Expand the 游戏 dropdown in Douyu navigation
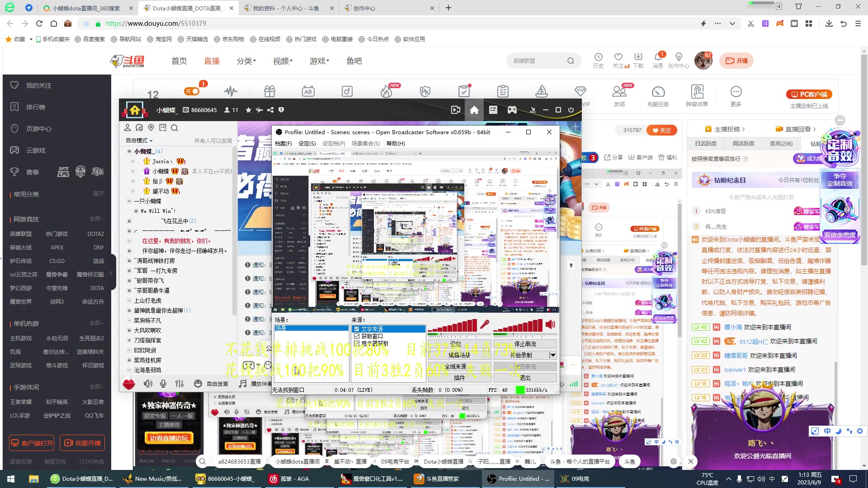Screen dimensions: 868x488 [319, 61]
